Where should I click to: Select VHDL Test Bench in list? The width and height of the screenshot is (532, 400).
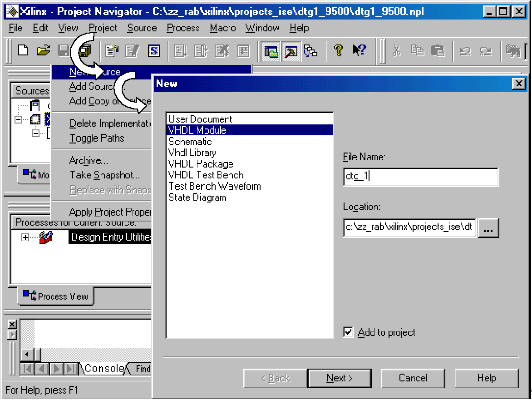tap(249, 175)
